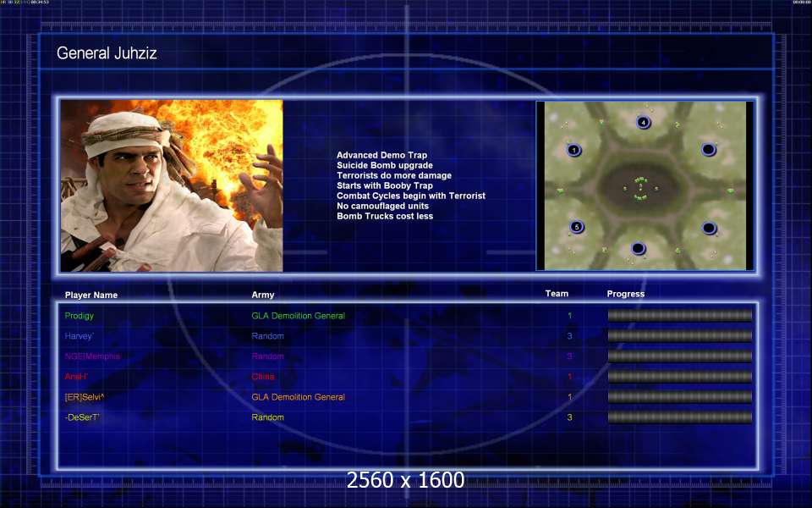Click AneH's loading progress bar
812x508 pixels.
tap(680, 376)
